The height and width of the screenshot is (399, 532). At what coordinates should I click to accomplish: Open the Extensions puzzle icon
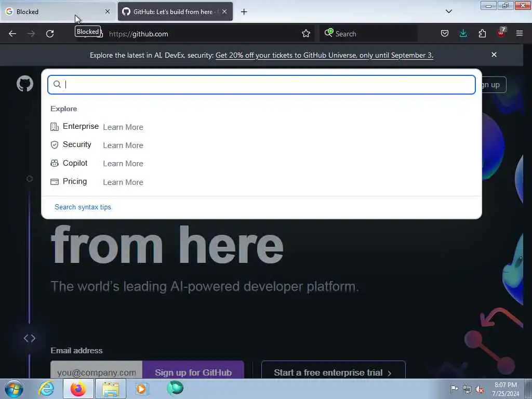pos(482,34)
